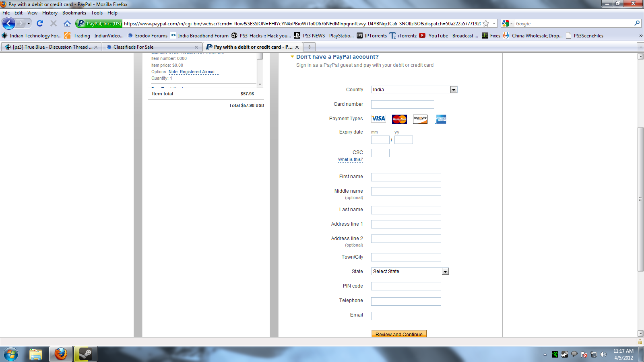Click the Email field
Screen dimensions: 644x362
tap(406, 316)
